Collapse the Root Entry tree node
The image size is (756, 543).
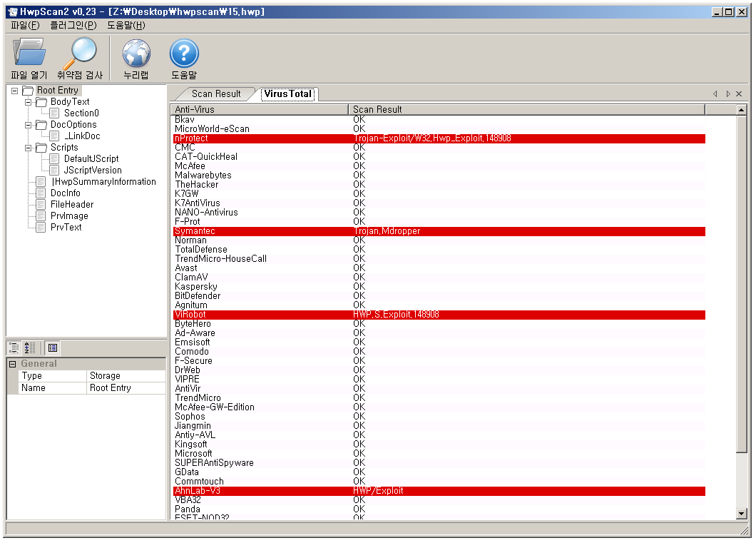click(15, 91)
